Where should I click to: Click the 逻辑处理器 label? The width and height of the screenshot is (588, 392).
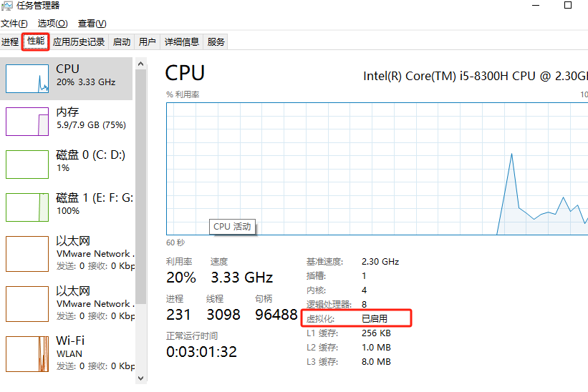coord(329,305)
